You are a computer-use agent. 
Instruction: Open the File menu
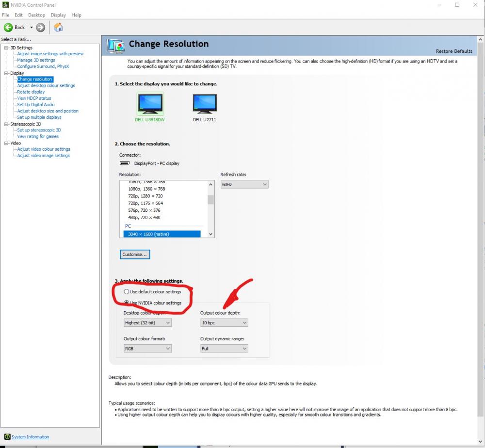tap(5, 15)
